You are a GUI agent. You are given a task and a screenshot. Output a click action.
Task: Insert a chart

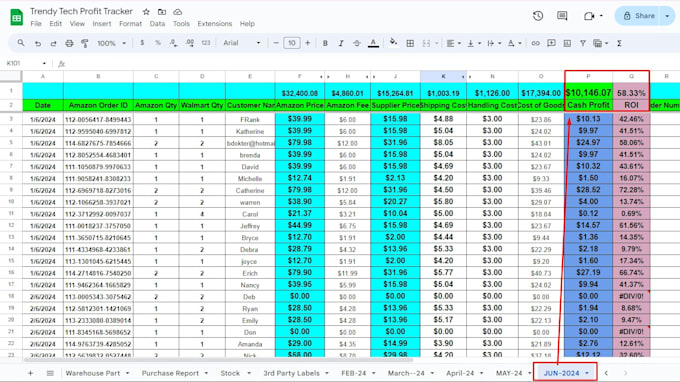pyautogui.click(x=567, y=43)
